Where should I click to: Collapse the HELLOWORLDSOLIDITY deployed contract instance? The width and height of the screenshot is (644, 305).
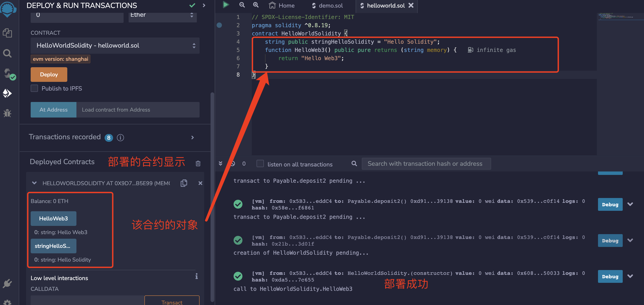(35, 183)
